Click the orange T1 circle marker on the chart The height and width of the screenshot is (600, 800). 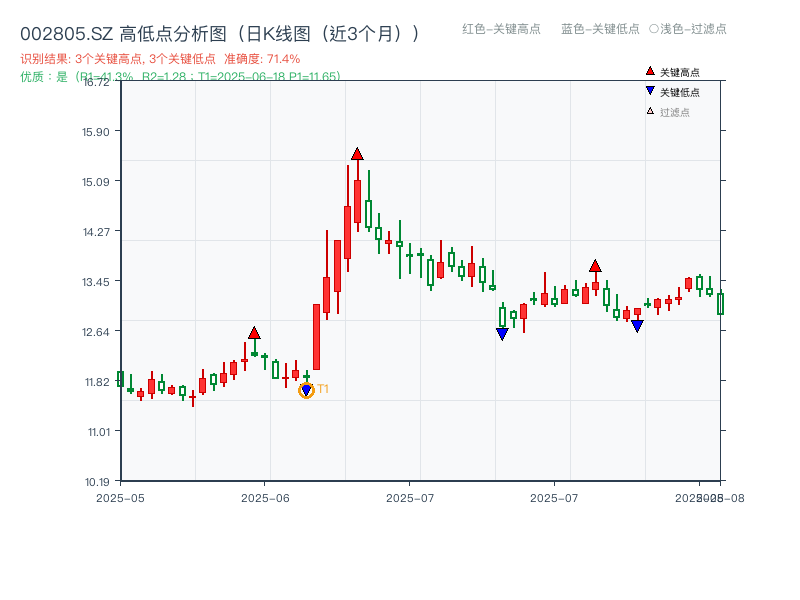coord(306,389)
